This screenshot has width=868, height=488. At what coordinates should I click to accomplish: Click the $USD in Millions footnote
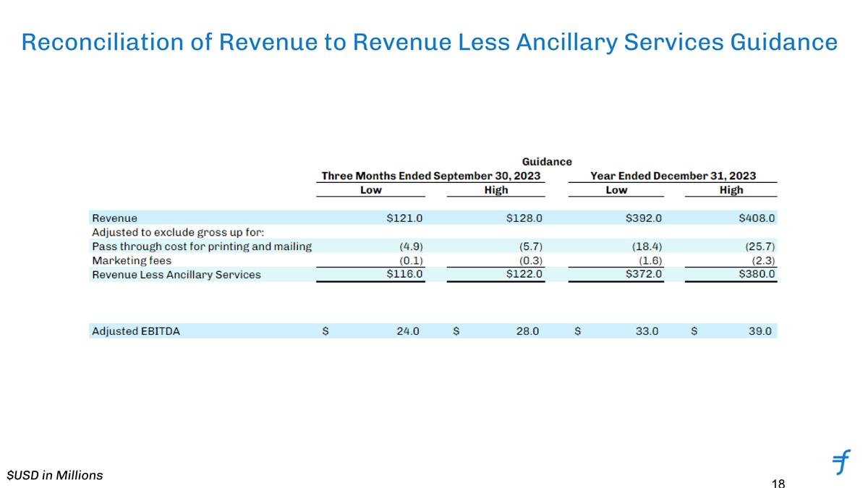coord(54,475)
